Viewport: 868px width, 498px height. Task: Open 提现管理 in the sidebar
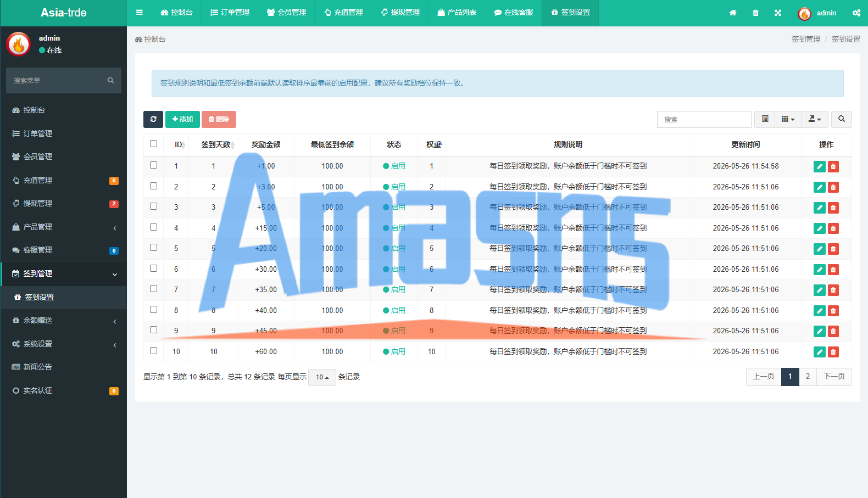63,203
